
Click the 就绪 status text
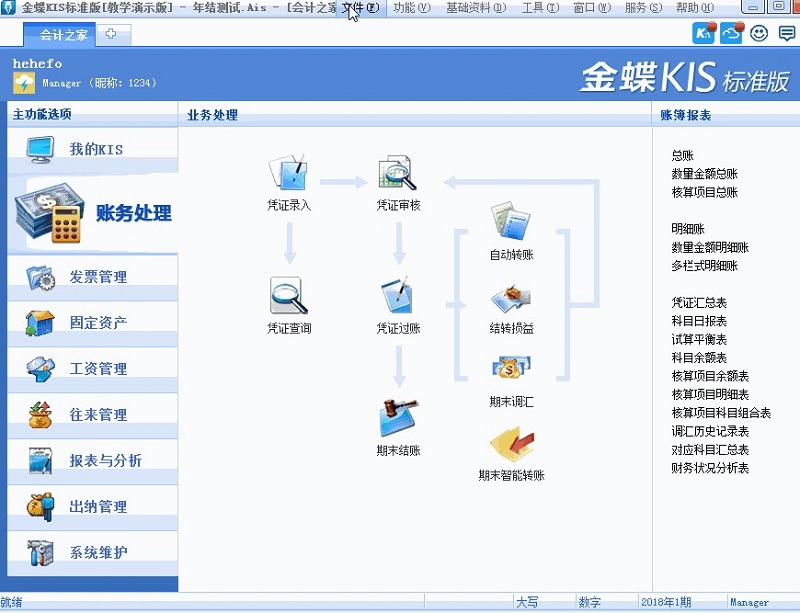click(x=11, y=602)
